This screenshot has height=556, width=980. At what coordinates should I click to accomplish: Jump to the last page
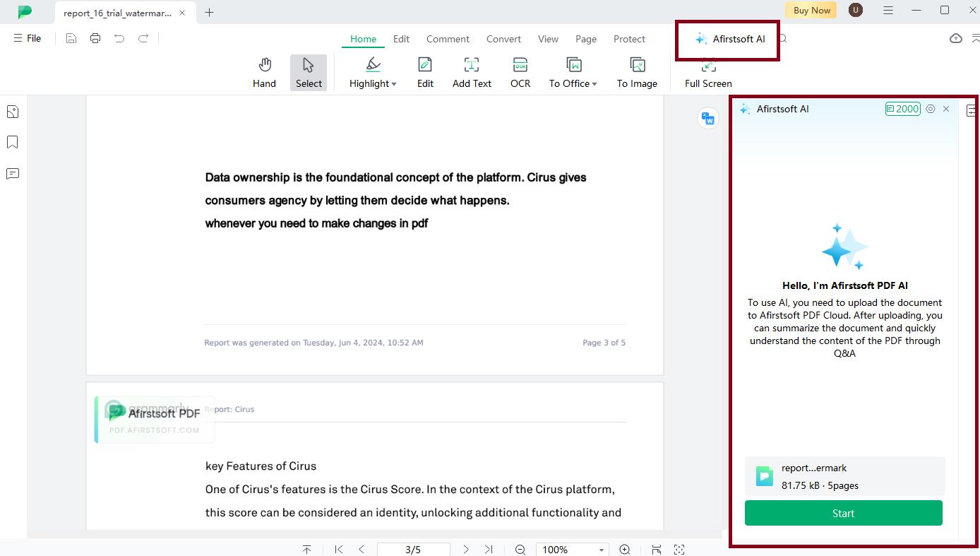tap(489, 549)
